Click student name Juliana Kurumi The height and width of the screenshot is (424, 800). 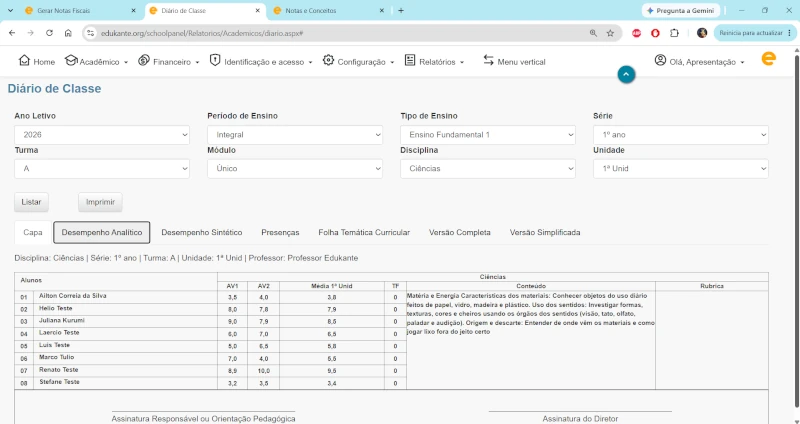[x=62, y=320]
